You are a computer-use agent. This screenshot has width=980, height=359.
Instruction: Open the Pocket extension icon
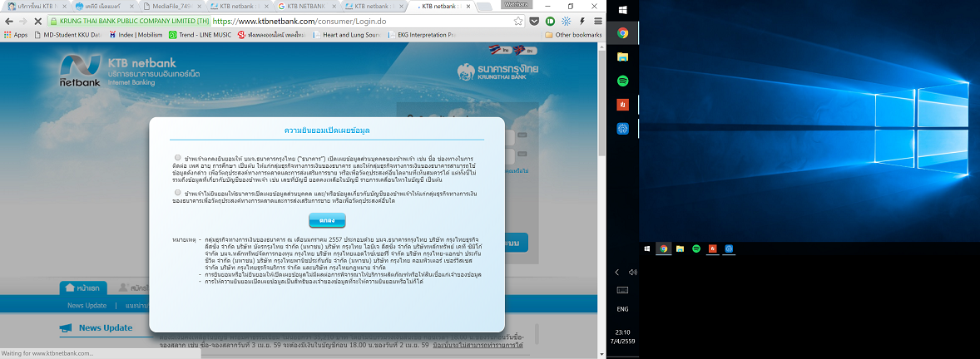coord(534,21)
